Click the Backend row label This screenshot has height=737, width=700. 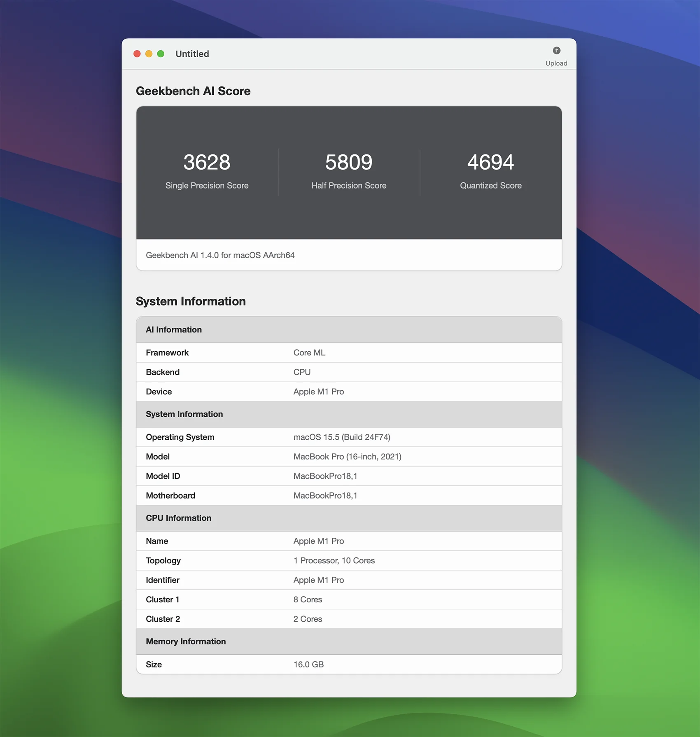pyautogui.click(x=163, y=372)
